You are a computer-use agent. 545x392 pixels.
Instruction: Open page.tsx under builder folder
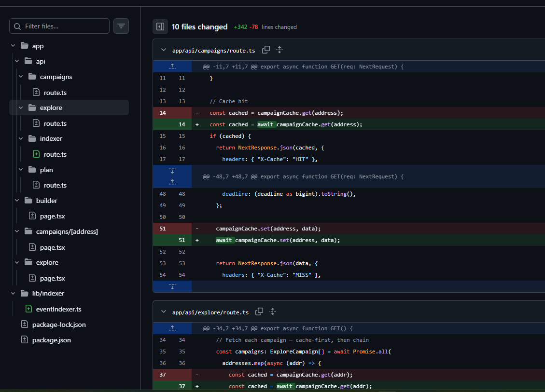coord(53,216)
